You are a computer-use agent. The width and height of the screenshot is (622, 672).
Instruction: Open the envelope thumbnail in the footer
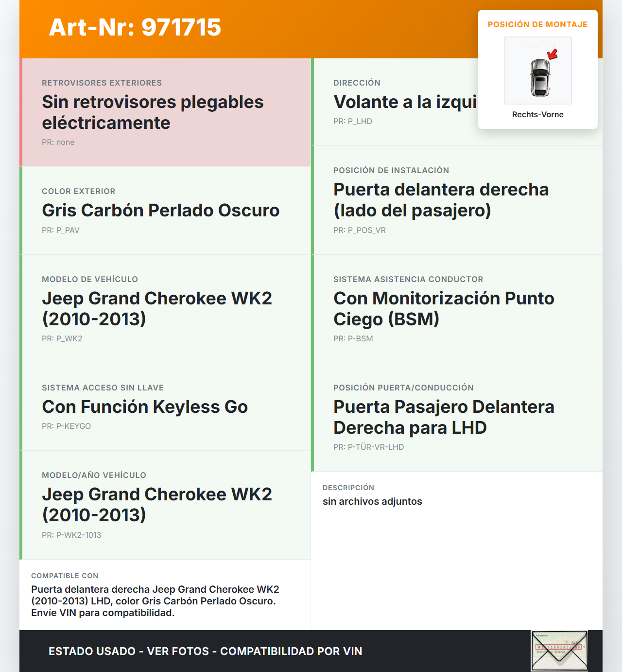559,651
